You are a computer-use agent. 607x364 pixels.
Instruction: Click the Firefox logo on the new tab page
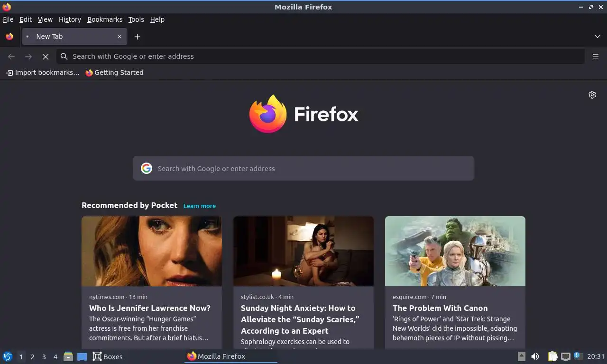(x=303, y=114)
